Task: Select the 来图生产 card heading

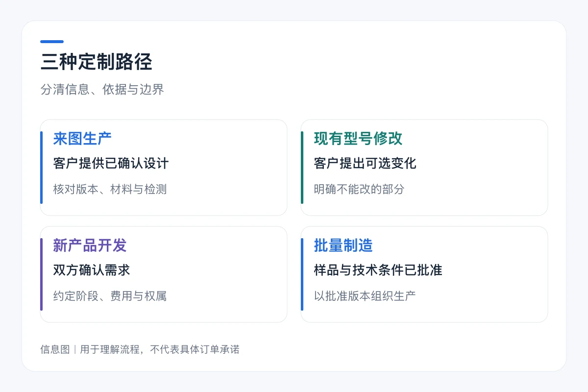Action: point(82,139)
